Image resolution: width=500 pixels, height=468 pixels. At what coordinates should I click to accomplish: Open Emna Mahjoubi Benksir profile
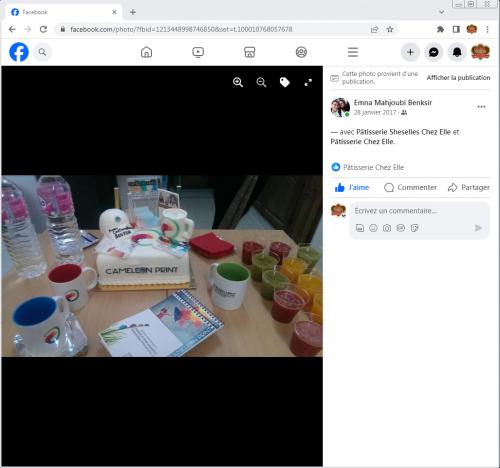393,103
